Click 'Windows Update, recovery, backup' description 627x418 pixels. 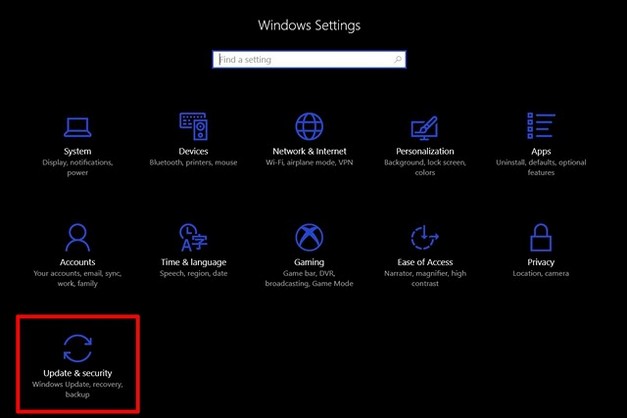point(78,389)
